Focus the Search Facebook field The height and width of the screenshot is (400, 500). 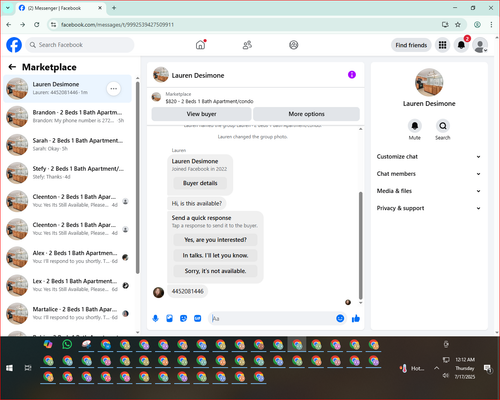click(80, 45)
